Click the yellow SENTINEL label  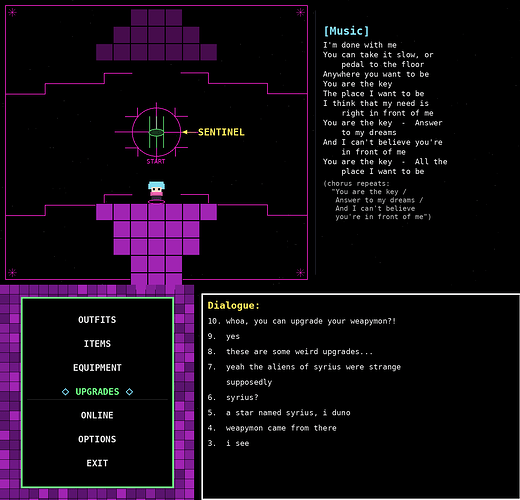coord(221,132)
